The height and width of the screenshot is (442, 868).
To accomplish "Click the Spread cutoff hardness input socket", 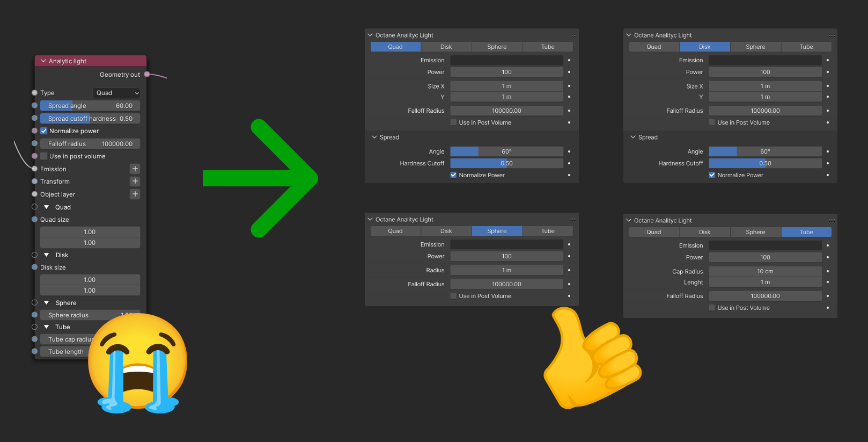I will click(x=34, y=118).
